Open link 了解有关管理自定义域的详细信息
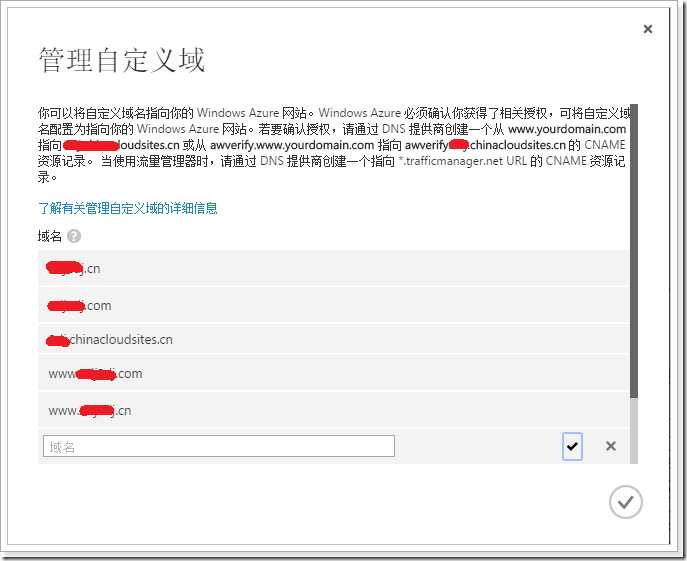Image resolution: width=687 pixels, height=561 pixels. coord(127,208)
